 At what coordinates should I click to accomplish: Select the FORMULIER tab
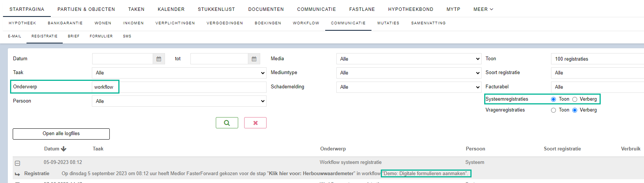(x=101, y=36)
